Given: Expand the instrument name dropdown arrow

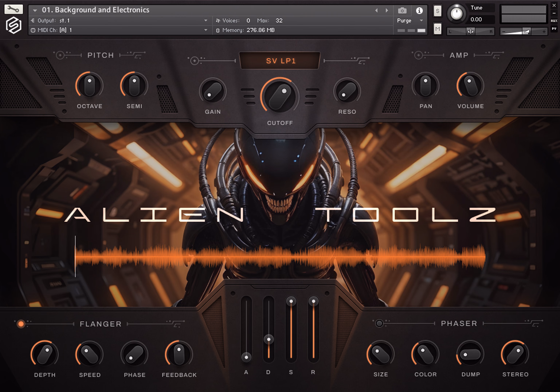Looking at the screenshot, I should pos(35,10).
